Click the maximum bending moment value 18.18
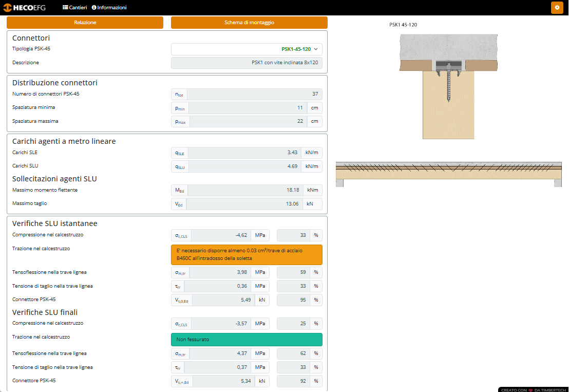The height and width of the screenshot is (392, 569). click(x=245, y=190)
